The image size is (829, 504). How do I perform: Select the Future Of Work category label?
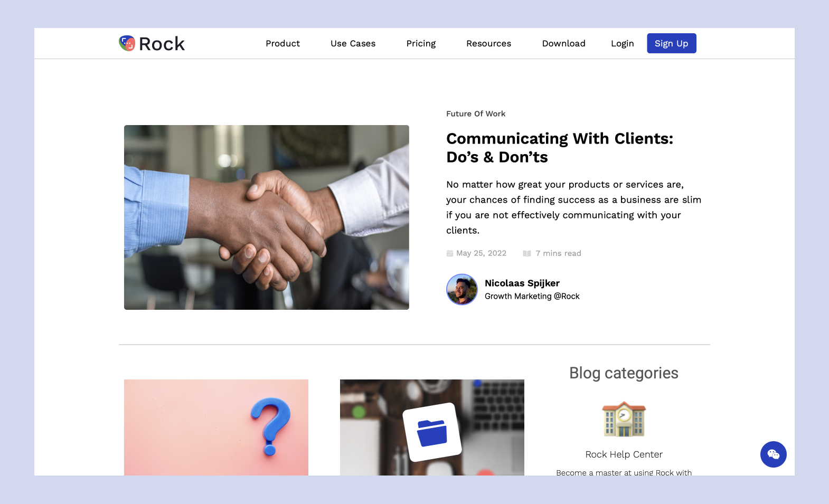coord(475,114)
